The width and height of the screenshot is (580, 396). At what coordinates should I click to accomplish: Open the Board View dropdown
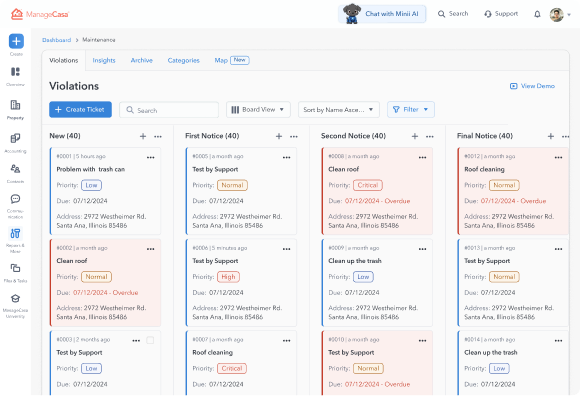click(x=258, y=110)
